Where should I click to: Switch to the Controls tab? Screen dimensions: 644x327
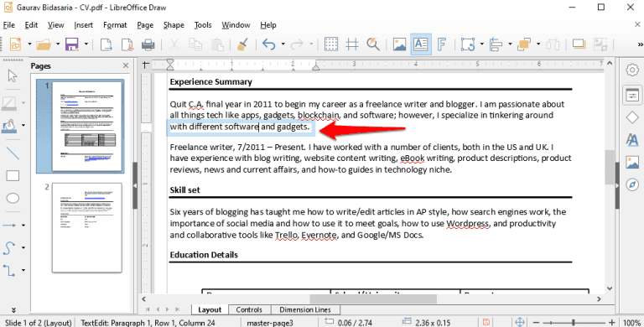point(249,309)
